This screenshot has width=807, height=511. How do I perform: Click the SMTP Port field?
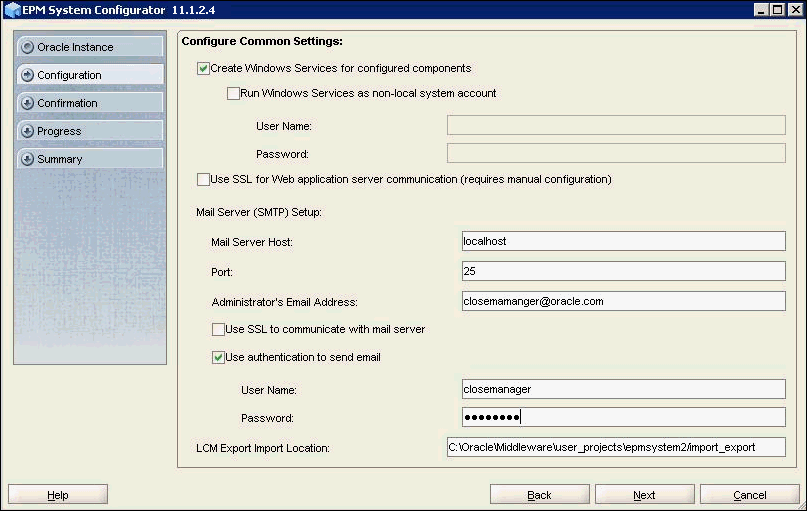pos(624,271)
